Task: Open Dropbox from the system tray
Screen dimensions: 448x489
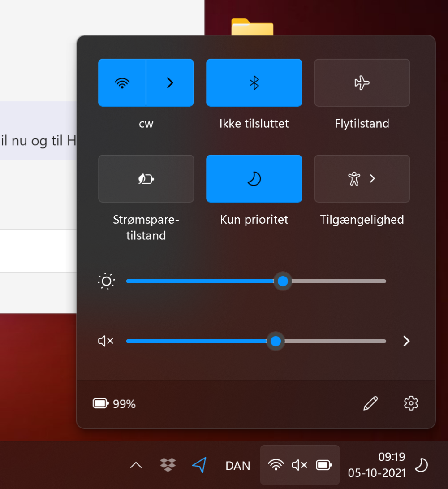Action: pyautogui.click(x=168, y=465)
